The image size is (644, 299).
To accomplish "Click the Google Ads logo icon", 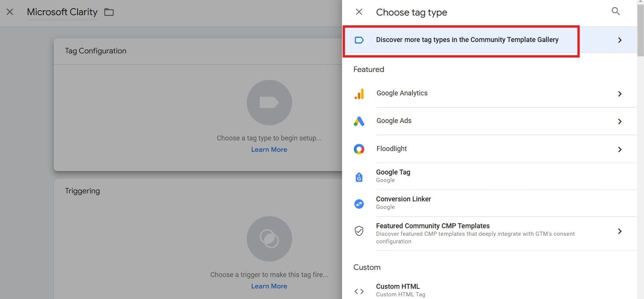I will pyautogui.click(x=359, y=121).
